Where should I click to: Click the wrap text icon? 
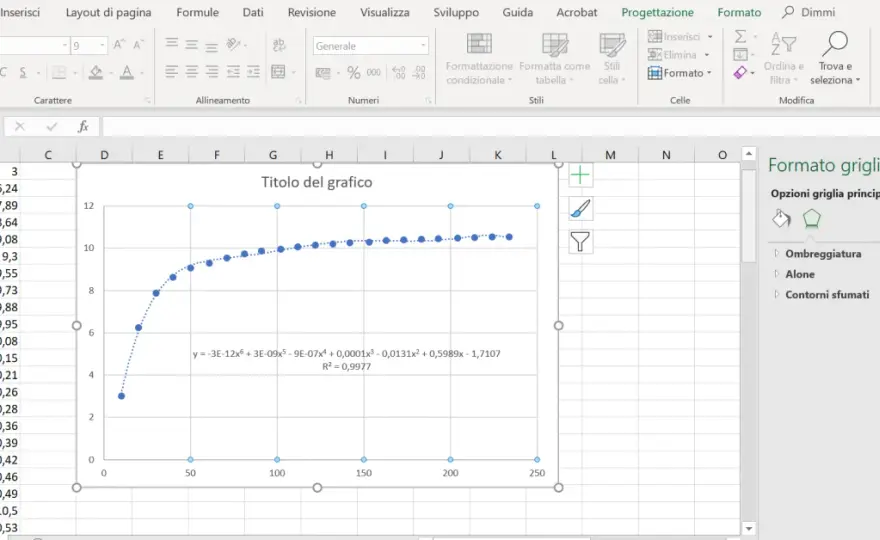[x=279, y=45]
